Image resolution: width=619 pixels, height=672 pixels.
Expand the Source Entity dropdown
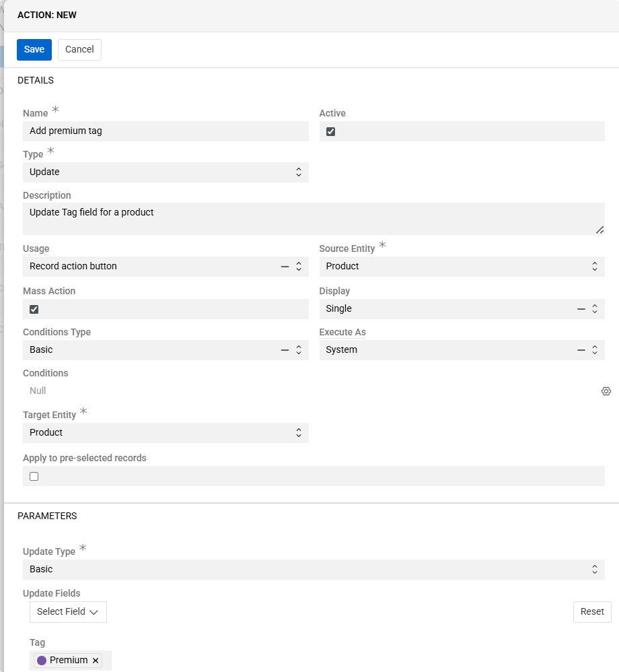pyautogui.click(x=462, y=267)
